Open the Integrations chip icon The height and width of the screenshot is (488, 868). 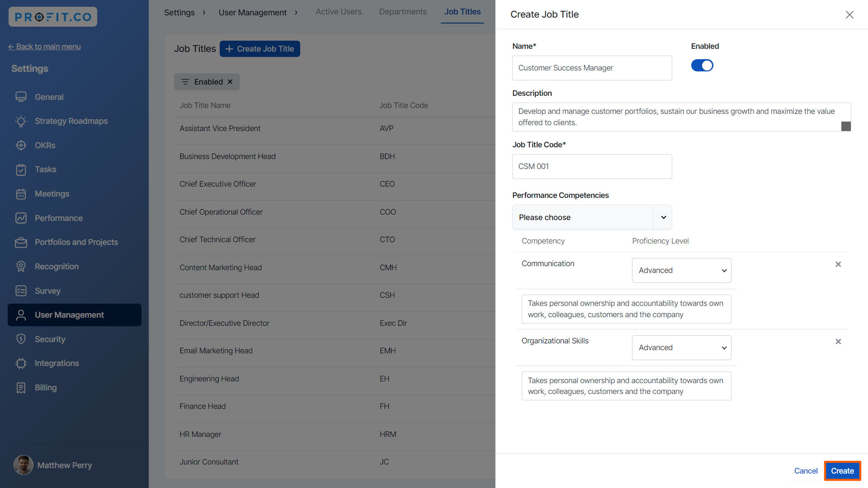tap(21, 363)
